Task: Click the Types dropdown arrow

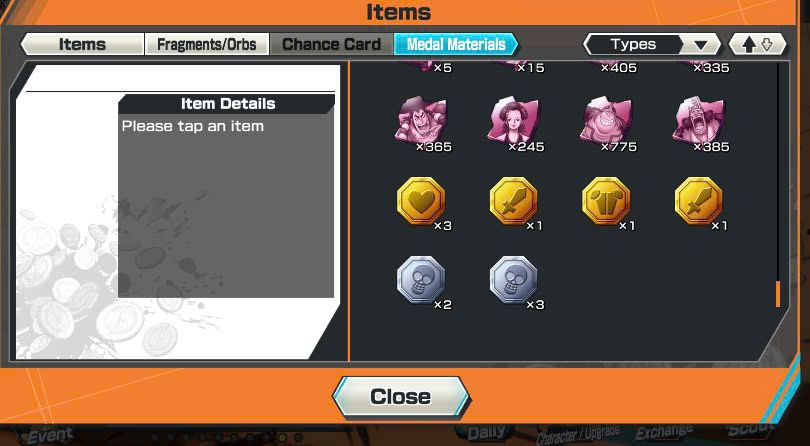Action: coord(700,45)
